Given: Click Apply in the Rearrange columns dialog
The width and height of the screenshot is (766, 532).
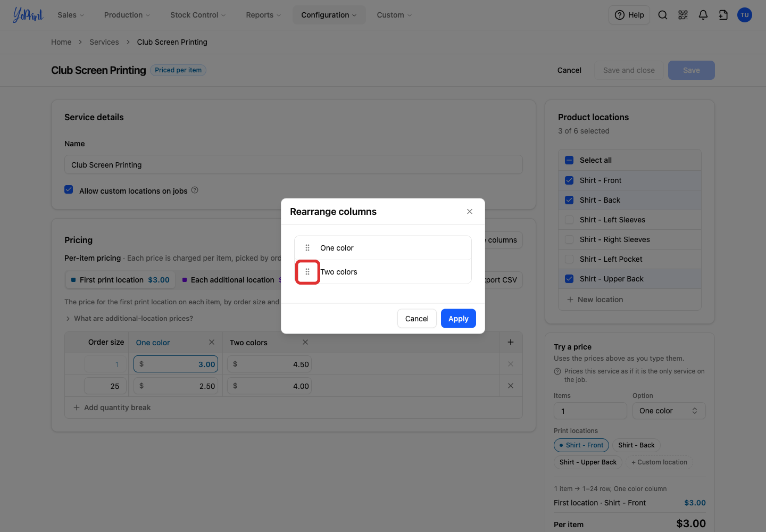Looking at the screenshot, I should coord(458,319).
